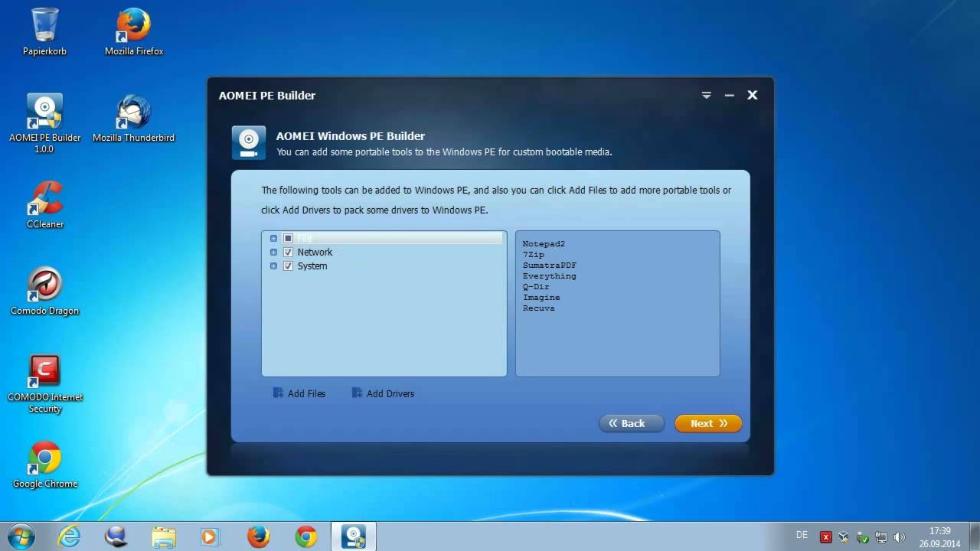Viewport: 980px width, 551px height.
Task: Click Add Files below the tree
Action: coord(299,393)
